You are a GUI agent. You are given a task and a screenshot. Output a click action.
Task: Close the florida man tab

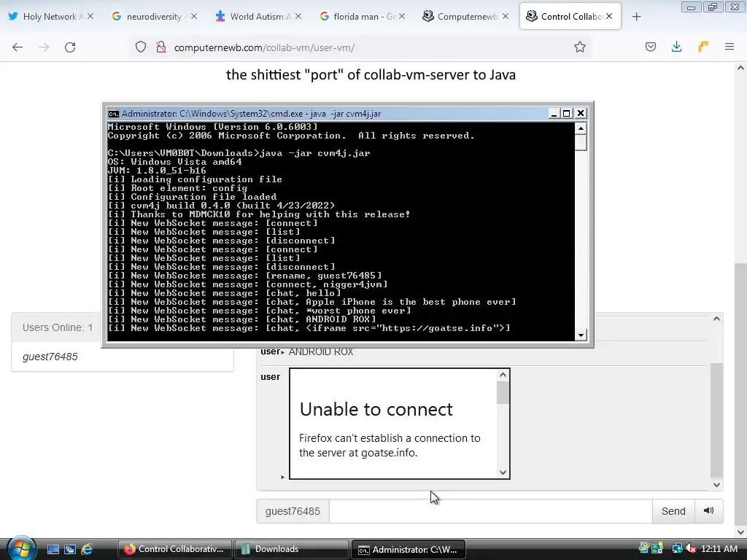point(402,16)
